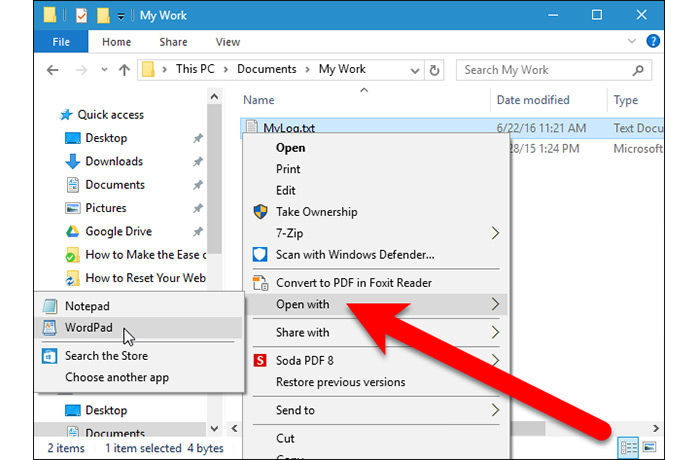
Task: Open Google Drive in Quick access
Action: click(x=118, y=231)
